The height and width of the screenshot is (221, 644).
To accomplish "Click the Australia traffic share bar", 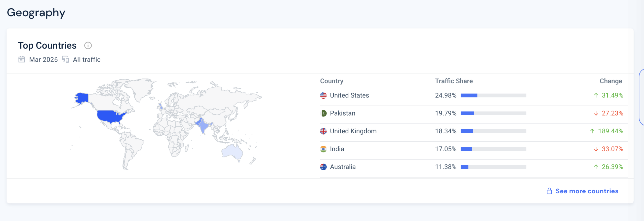I will point(493,167).
